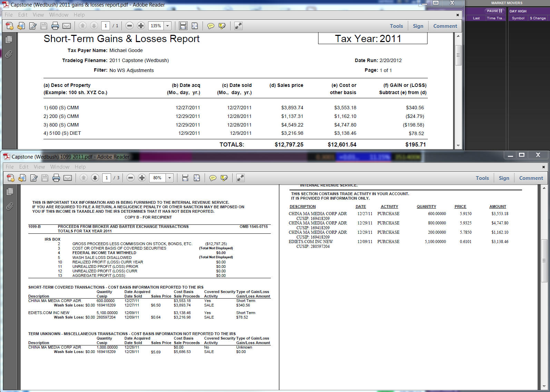Toggle attachments paperclip panel in Gains report window
The width and height of the screenshot is (550, 392).
coord(9,54)
